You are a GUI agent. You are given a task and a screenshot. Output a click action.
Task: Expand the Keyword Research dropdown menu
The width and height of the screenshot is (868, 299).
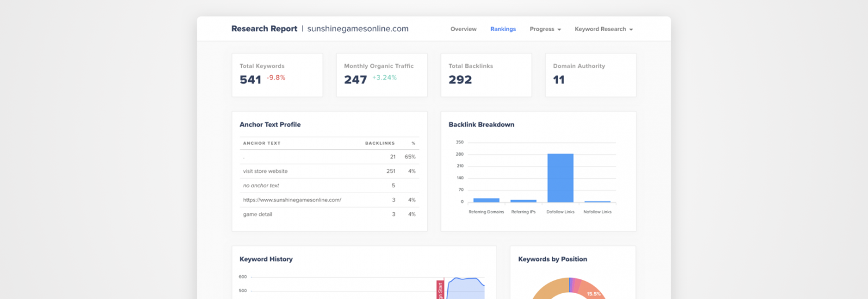[x=604, y=29]
